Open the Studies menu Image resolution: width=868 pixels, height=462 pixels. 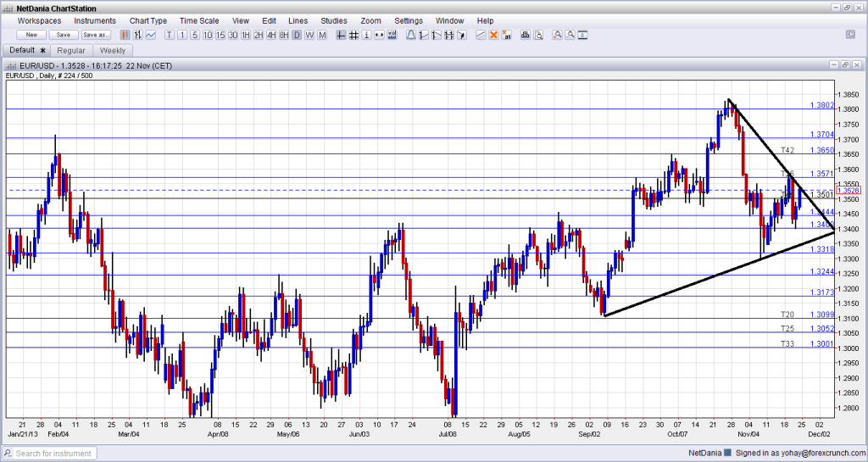(334, 20)
